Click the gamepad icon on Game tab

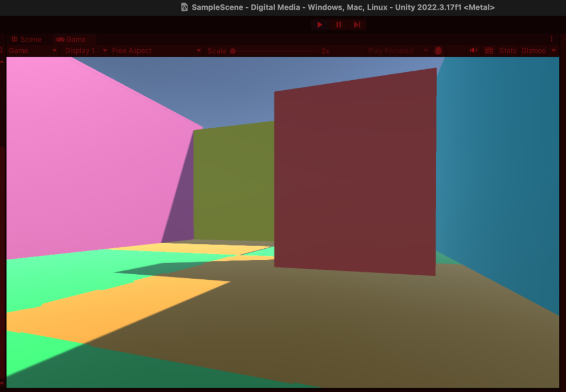pyautogui.click(x=60, y=40)
